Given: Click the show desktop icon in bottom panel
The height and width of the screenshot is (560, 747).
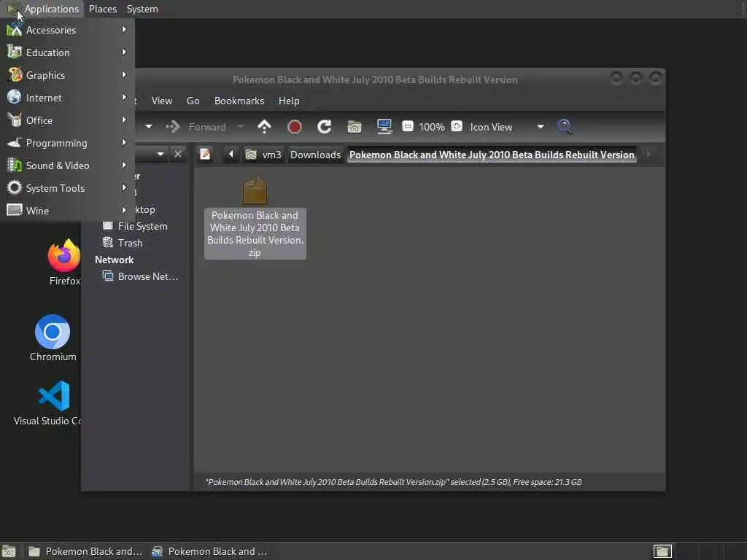Looking at the screenshot, I should tap(9, 551).
